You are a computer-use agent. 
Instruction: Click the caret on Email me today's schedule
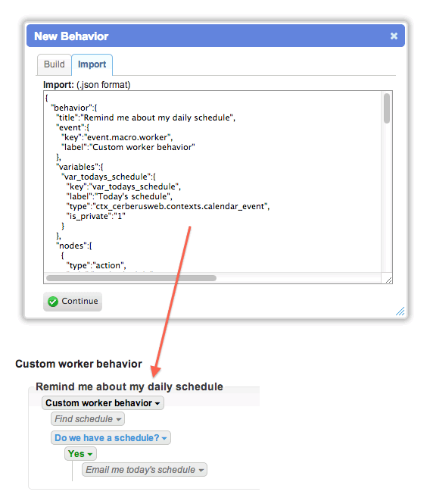click(x=201, y=470)
